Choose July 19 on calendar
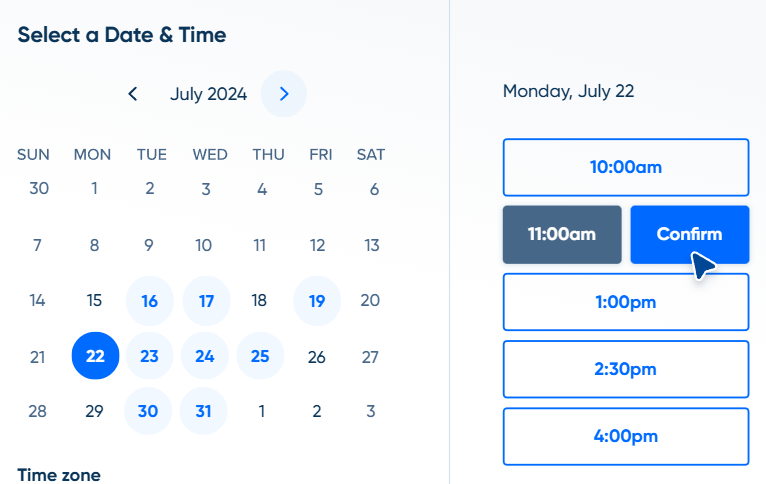The image size is (766, 484). 317,301
